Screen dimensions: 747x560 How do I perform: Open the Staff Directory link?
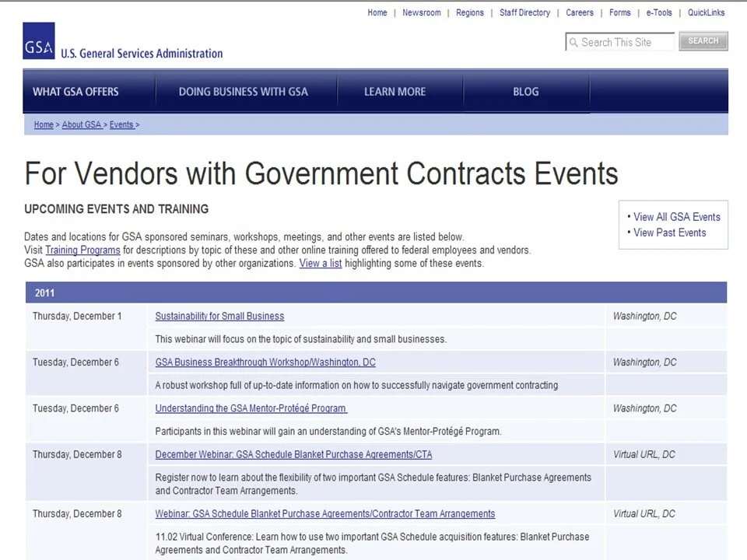point(524,13)
